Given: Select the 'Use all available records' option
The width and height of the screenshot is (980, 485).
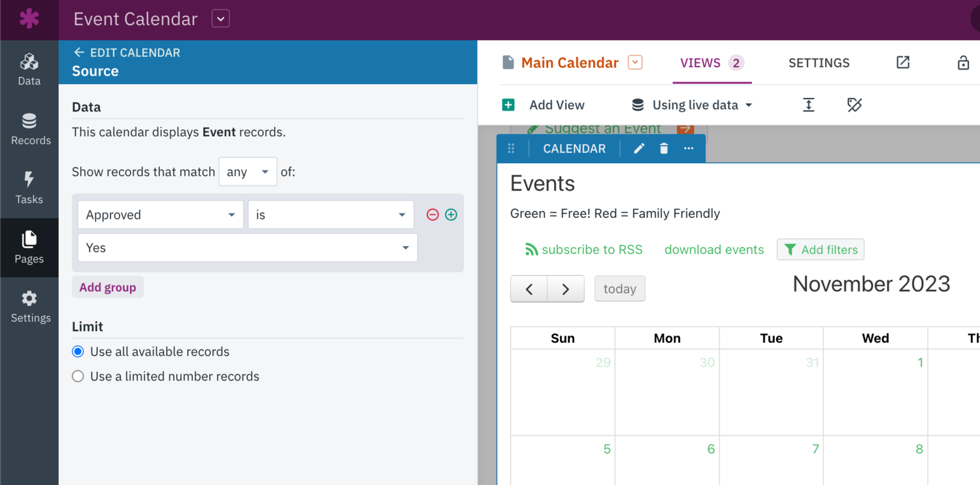Looking at the screenshot, I should click(x=78, y=351).
